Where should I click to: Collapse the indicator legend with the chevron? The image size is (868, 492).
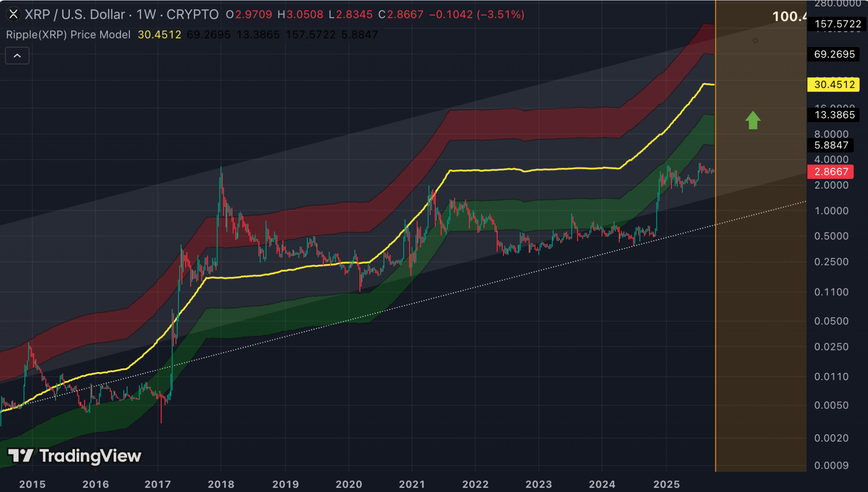(x=17, y=56)
